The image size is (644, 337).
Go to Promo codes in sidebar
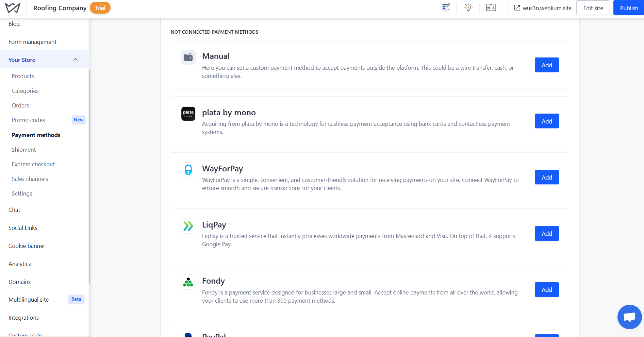pos(28,120)
